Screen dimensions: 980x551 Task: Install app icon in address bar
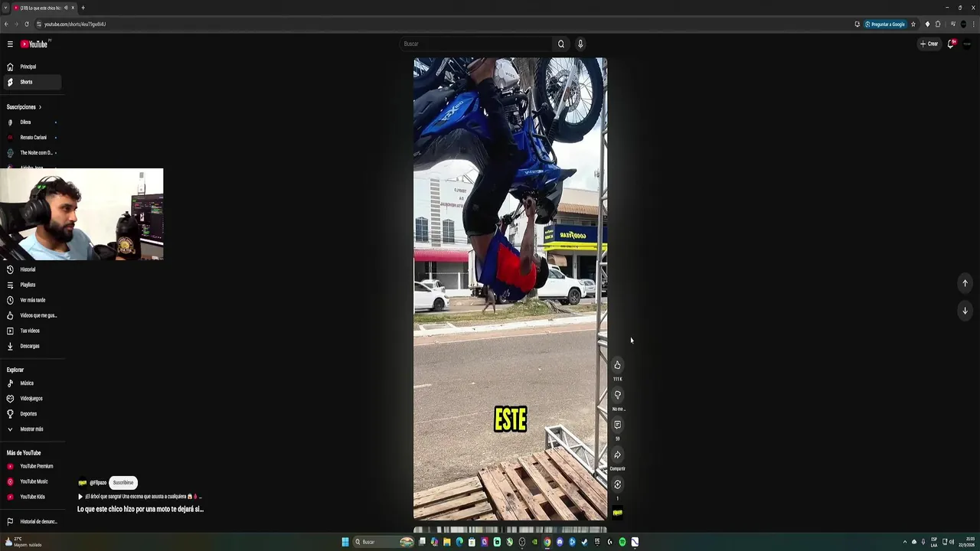click(857, 24)
